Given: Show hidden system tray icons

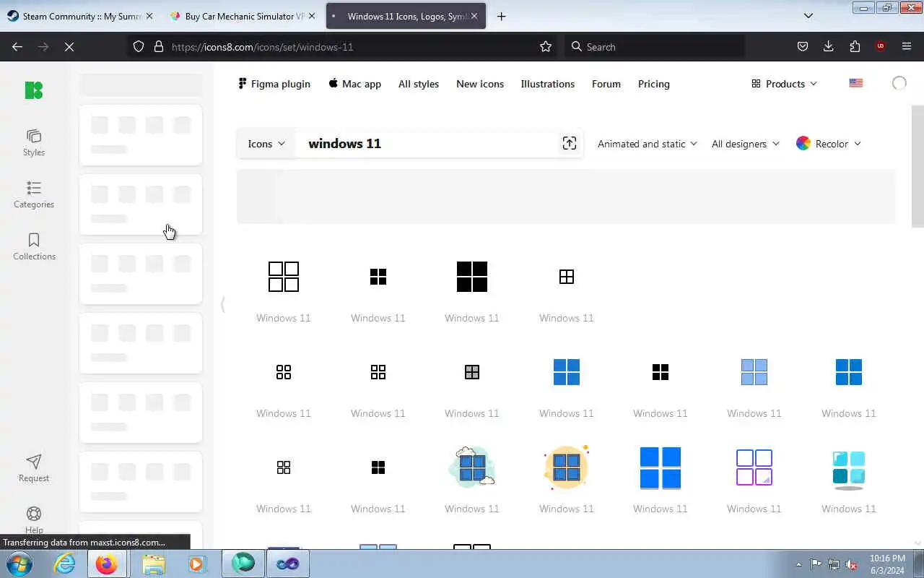Looking at the screenshot, I should click(x=798, y=564).
